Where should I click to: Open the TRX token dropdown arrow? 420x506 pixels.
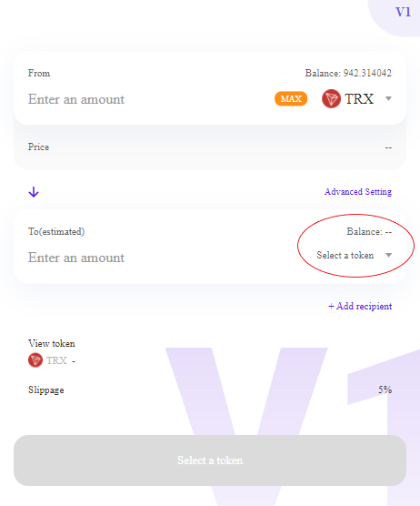click(388, 99)
